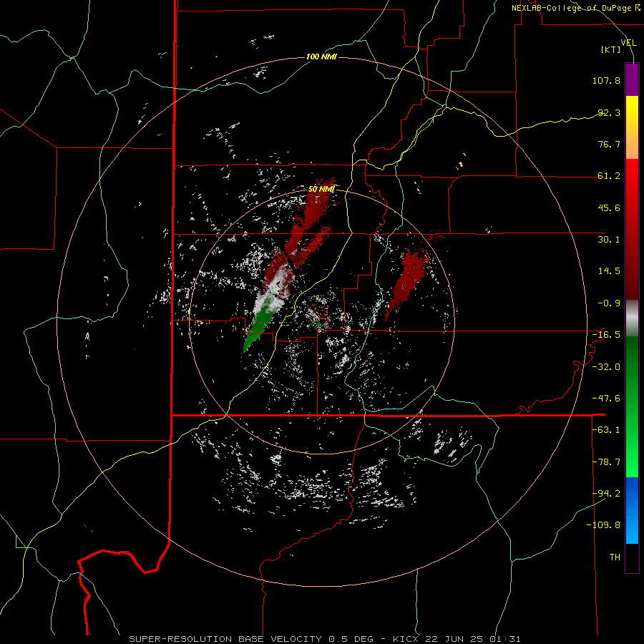
Task: Click the [KT] units label
Action: [611, 49]
